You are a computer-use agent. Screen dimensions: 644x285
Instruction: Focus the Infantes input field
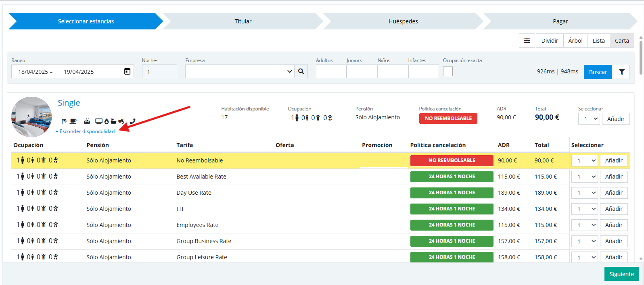click(x=424, y=71)
